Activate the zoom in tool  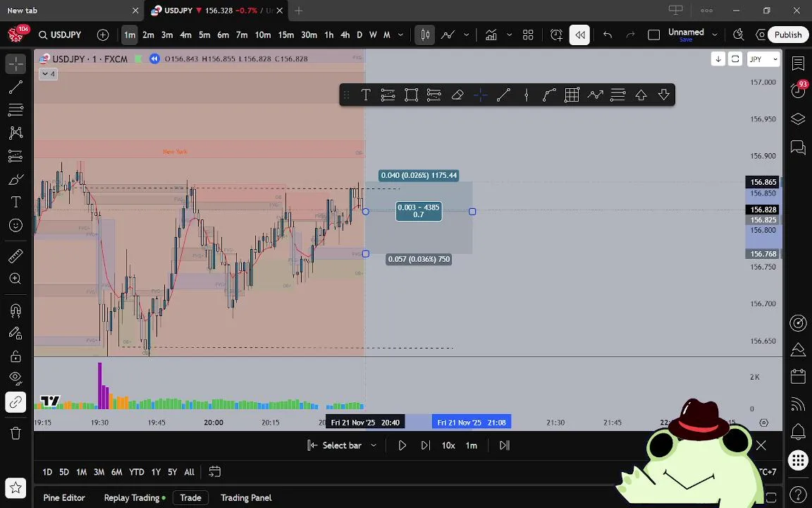pyautogui.click(x=16, y=279)
